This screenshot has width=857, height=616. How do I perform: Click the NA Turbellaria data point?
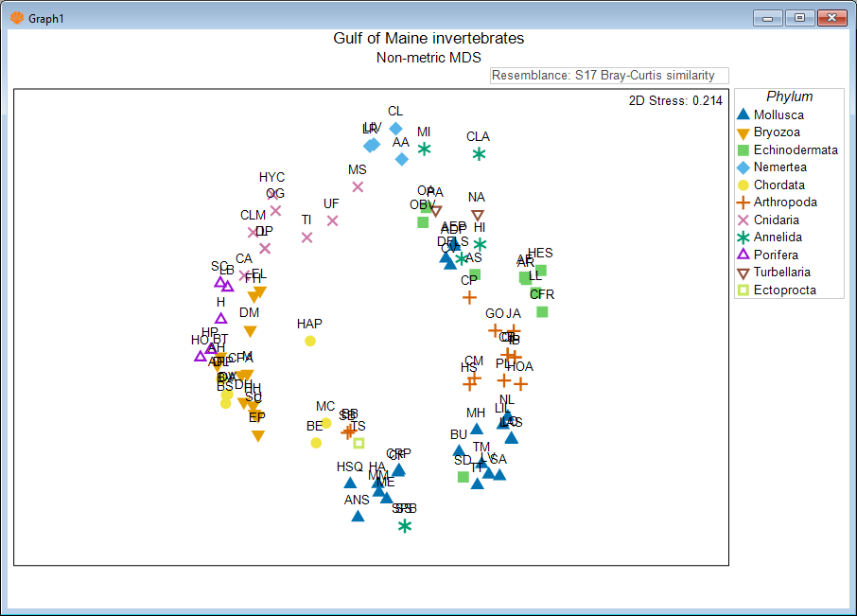click(x=478, y=215)
